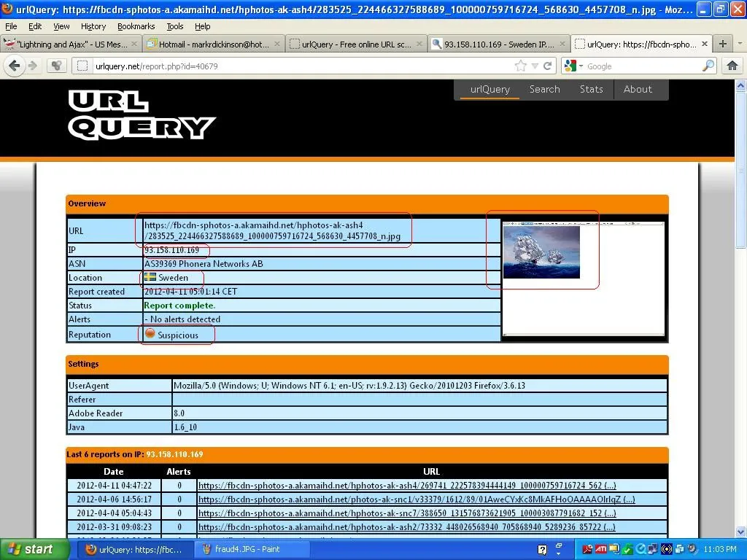
Task: Click the URL QUERY logo
Action: pyautogui.click(x=142, y=114)
